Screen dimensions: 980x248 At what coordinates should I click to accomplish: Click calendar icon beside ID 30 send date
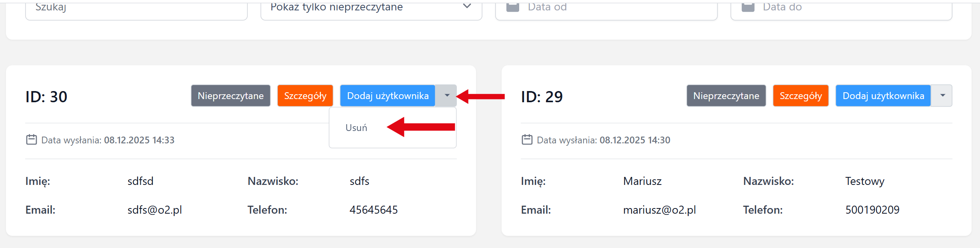[32, 140]
